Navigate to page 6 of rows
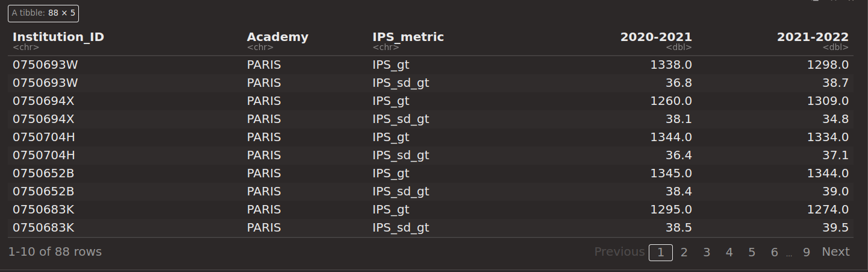The image size is (868, 272). click(x=774, y=252)
